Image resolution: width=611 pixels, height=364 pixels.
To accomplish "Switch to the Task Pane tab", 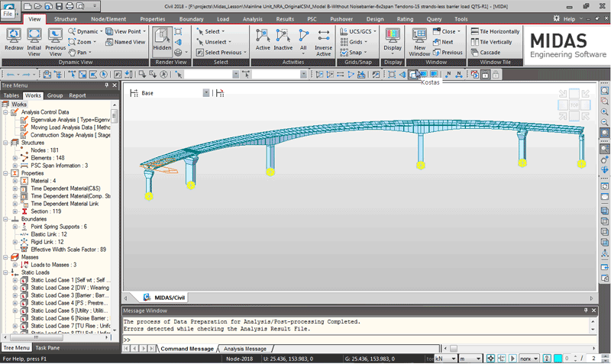I will tap(47, 348).
